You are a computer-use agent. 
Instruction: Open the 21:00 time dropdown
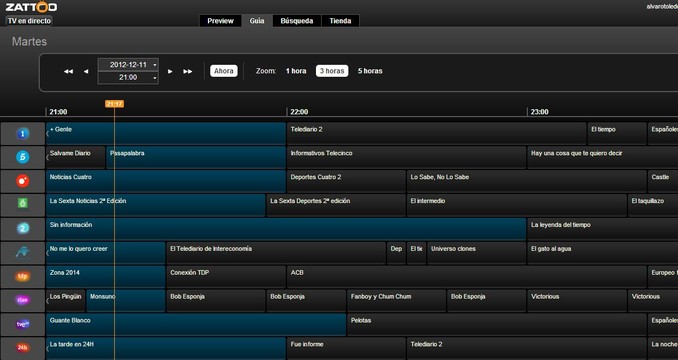coord(128,77)
